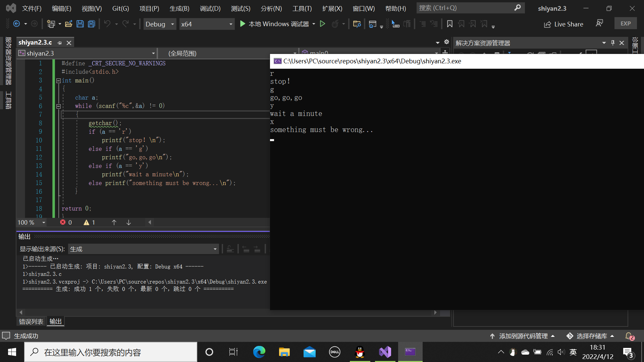This screenshot has height=362, width=644.
Task: Click the Navigate Backward arrow icon
Action: (x=16, y=24)
